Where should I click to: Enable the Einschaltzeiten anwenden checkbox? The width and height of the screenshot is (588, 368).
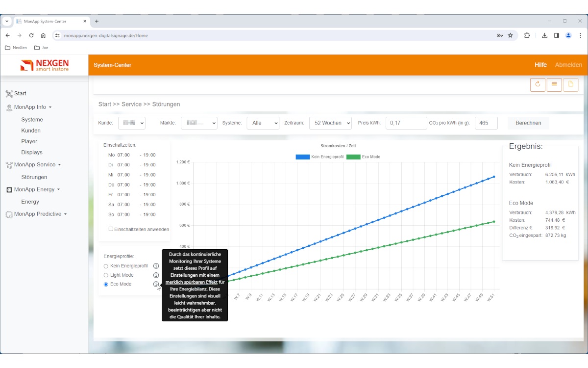(x=111, y=229)
